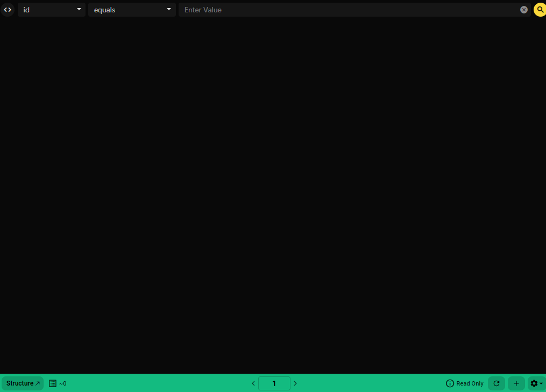The width and height of the screenshot is (546, 392).
Task: Switch to the Structure view
Action: tap(19, 383)
